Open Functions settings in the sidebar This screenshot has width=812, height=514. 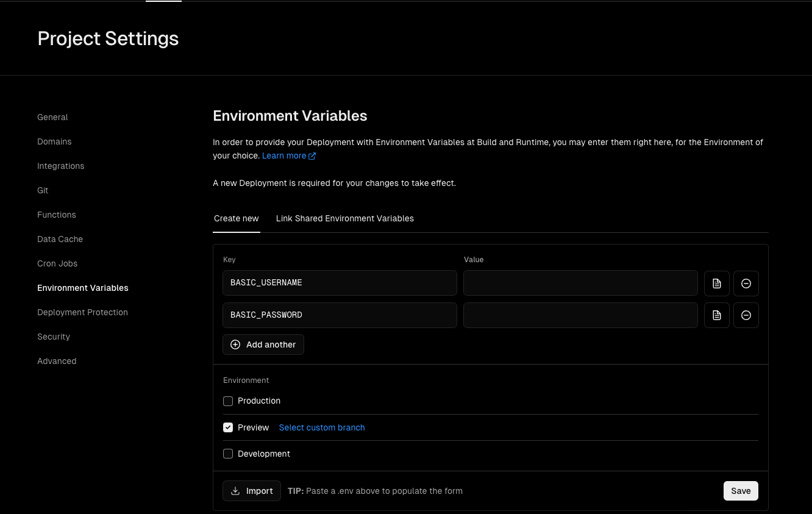click(x=57, y=215)
